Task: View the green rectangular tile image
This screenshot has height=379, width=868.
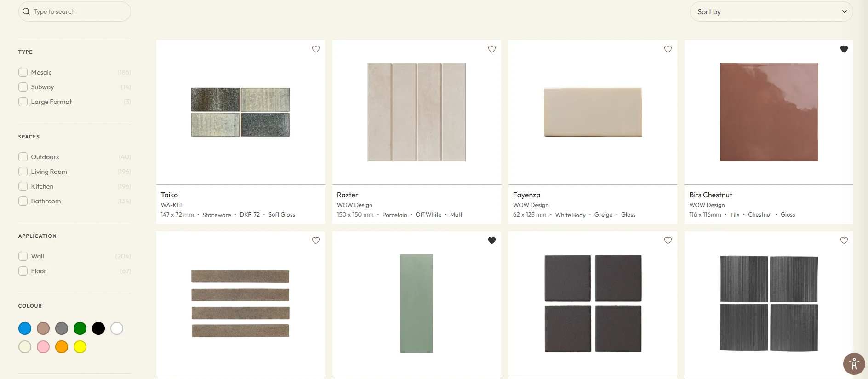Action: pyautogui.click(x=417, y=304)
